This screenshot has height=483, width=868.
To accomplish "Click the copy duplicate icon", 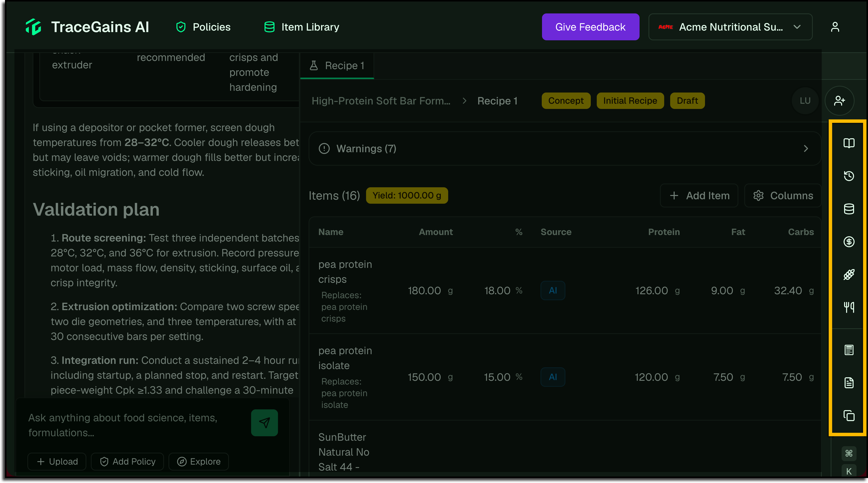I will (x=849, y=416).
